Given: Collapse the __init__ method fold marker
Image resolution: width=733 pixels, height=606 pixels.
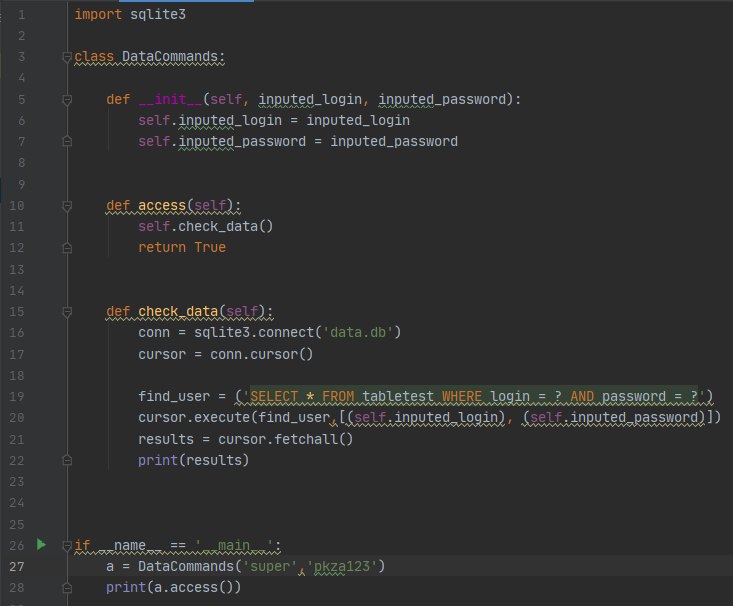Looking at the screenshot, I should (x=67, y=100).
